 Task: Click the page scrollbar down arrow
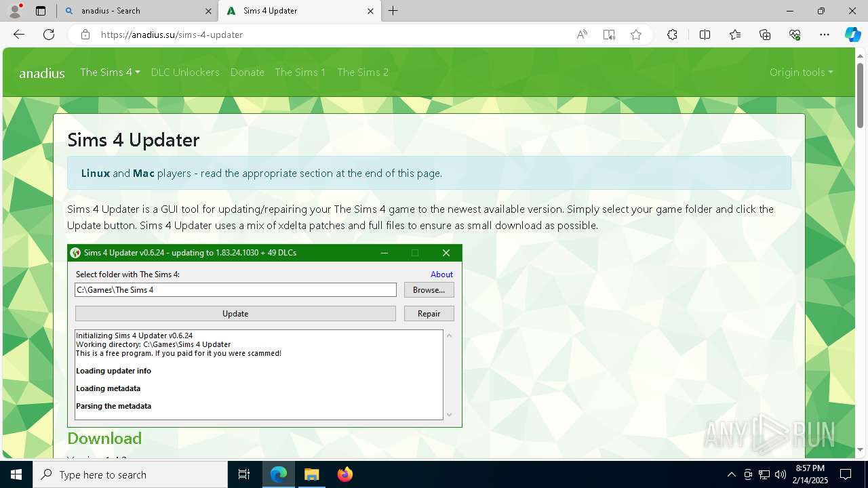(861, 449)
